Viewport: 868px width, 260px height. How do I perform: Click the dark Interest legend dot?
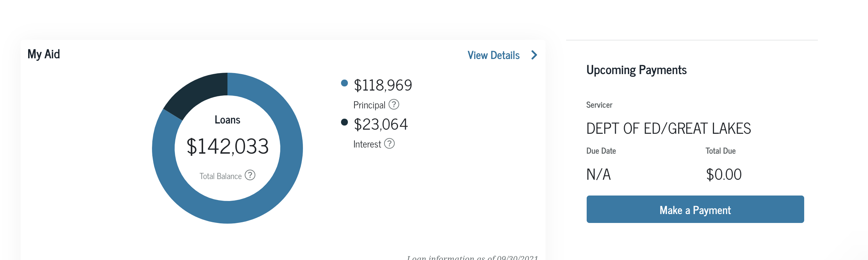pos(344,122)
